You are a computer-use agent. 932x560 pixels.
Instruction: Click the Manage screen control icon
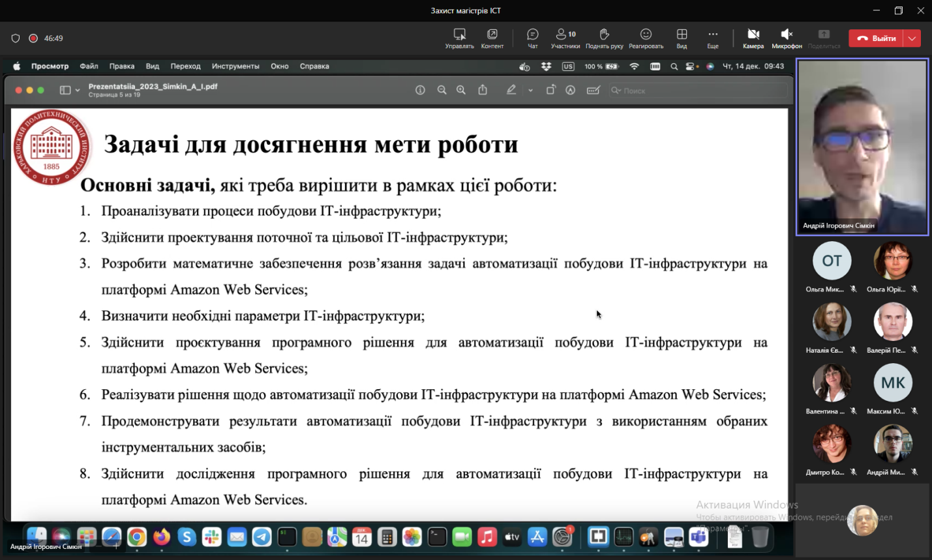coord(459,38)
